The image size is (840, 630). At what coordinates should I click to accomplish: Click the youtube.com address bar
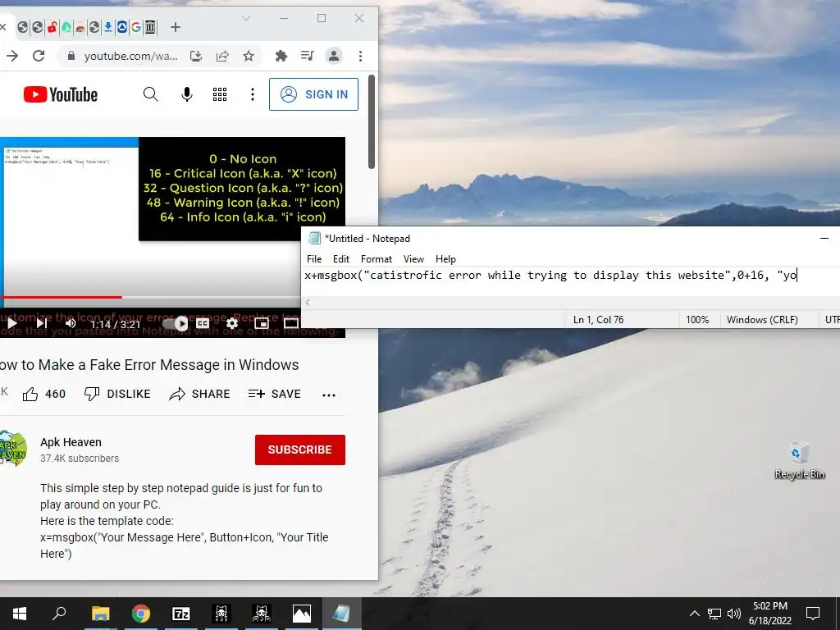coord(130,56)
